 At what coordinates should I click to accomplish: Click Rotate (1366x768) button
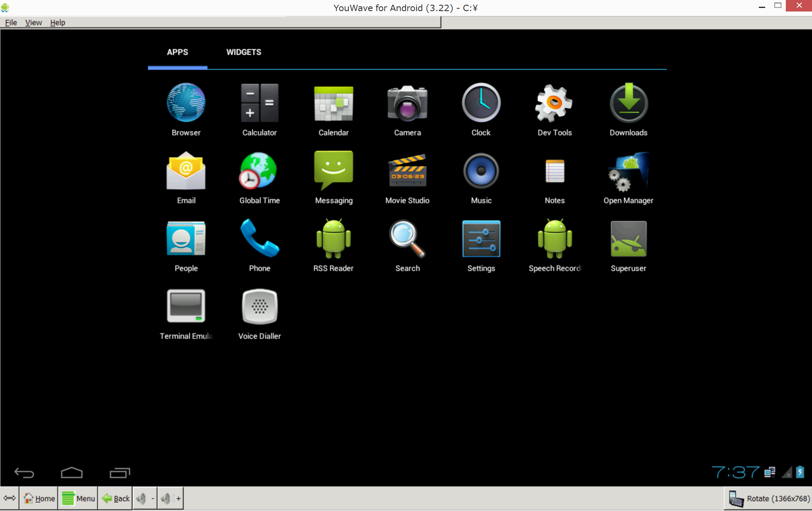point(768,499)
